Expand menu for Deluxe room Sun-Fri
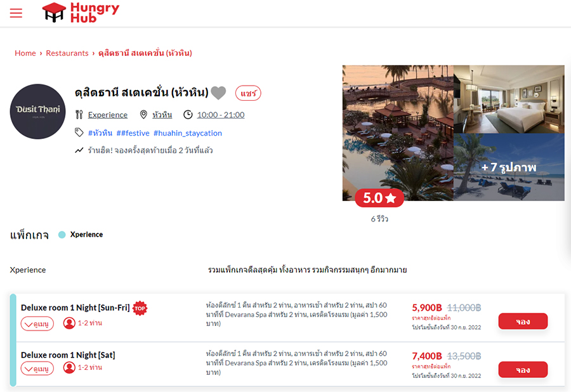571x392 pixels. tap(37, 323)
